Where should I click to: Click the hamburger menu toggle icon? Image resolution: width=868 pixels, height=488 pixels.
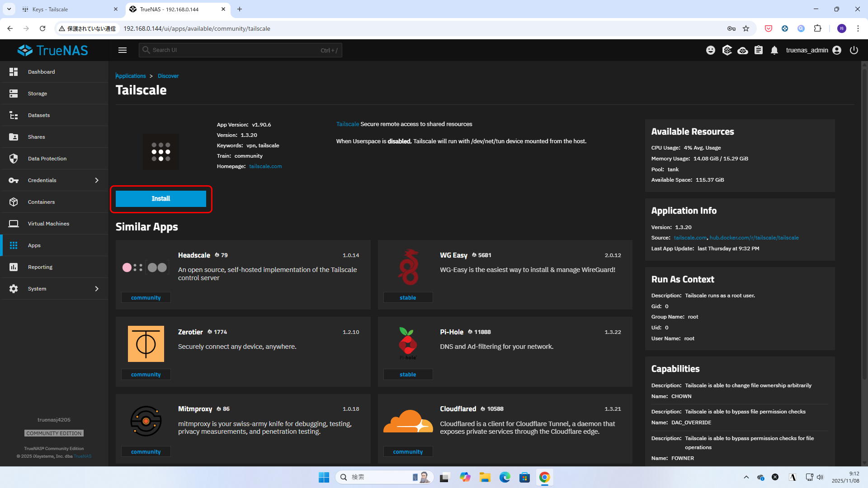tap(123, 50)
